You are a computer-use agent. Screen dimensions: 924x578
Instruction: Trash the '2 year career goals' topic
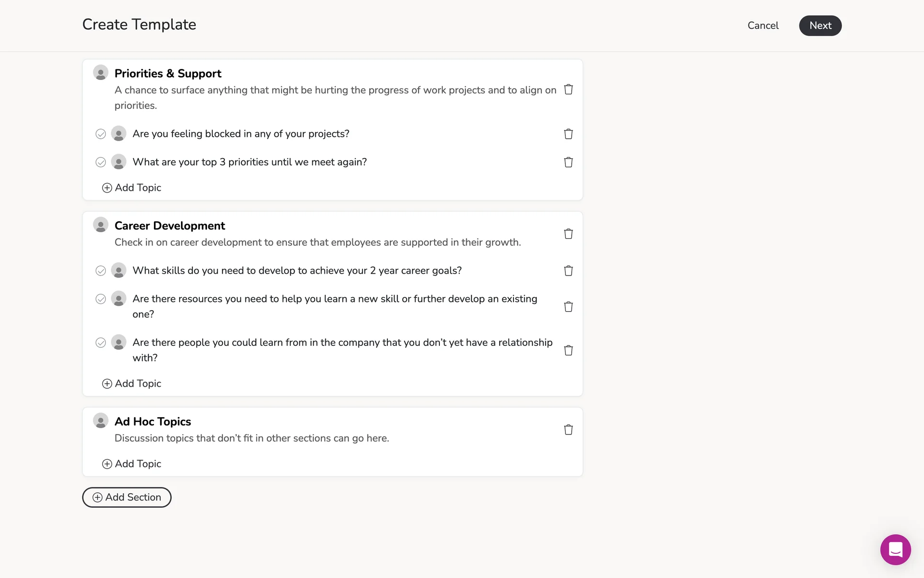point(568,271)
